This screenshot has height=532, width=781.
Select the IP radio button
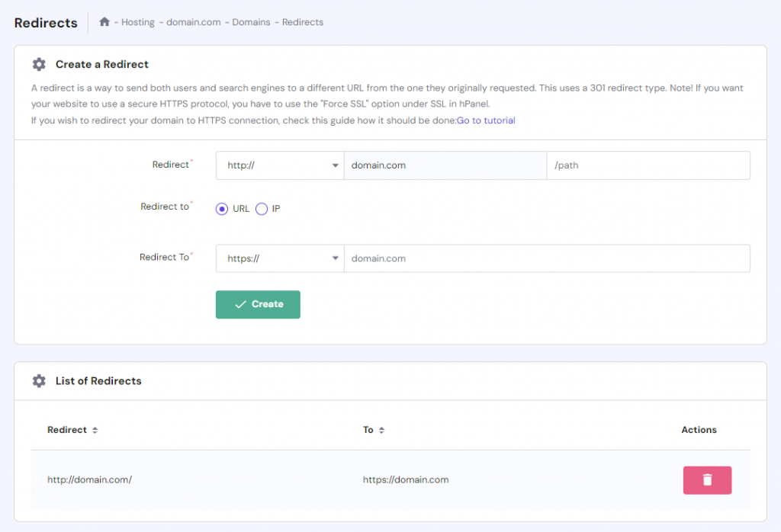pyautogui.click(x=262, y=208)
